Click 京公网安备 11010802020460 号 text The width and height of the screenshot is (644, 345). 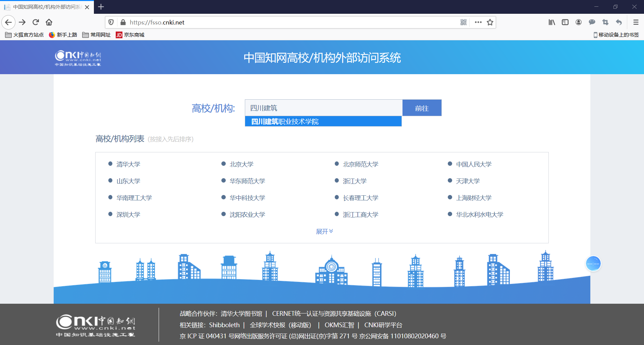point(402,336)
